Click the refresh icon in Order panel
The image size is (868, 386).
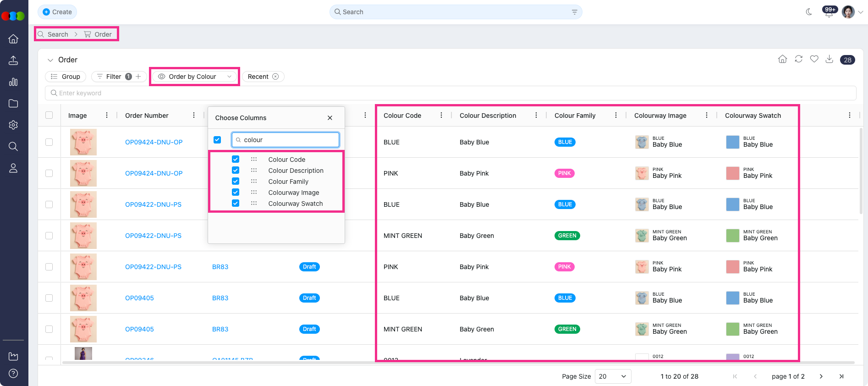tap(798, 59)
